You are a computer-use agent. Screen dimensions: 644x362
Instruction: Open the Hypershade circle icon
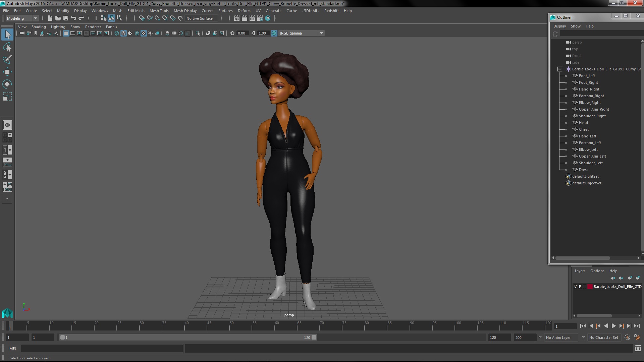[268, 18]
